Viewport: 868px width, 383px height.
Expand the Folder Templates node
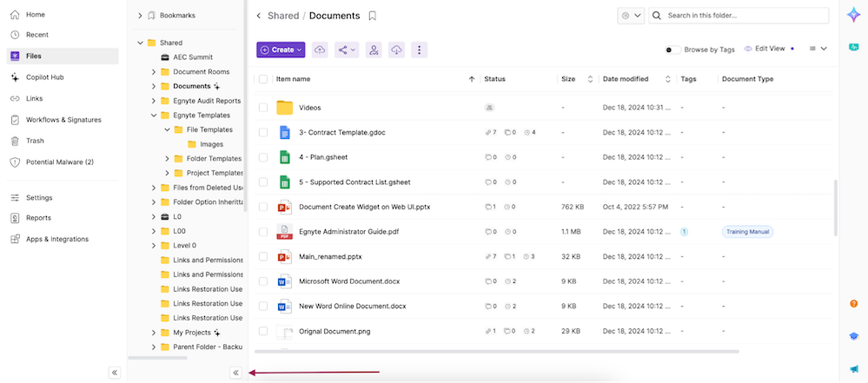(167, 159)
